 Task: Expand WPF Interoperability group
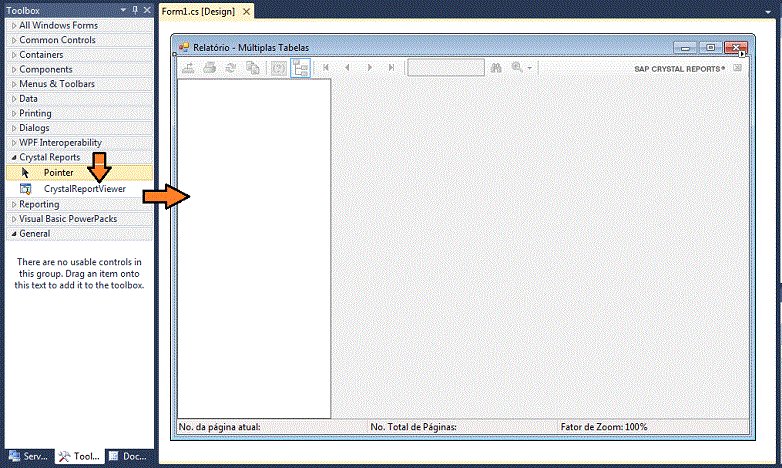click(x=14, y=143)
